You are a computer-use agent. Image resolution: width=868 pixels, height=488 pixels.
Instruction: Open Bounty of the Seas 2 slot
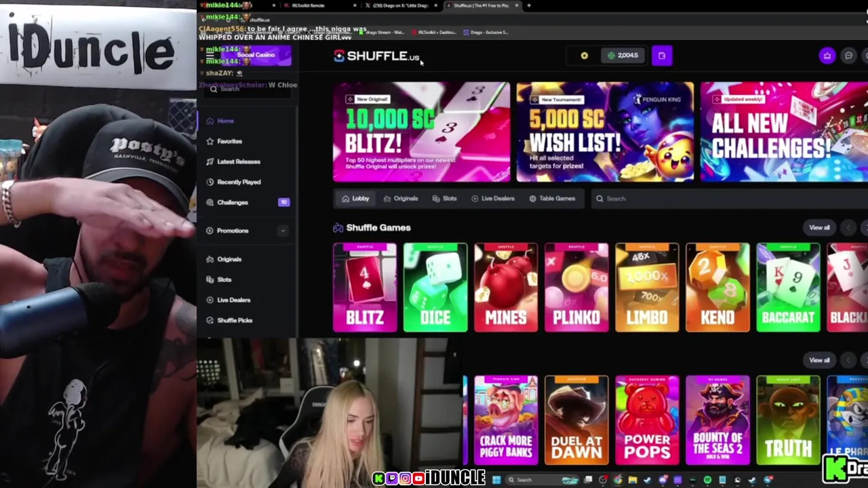point(717,420)
